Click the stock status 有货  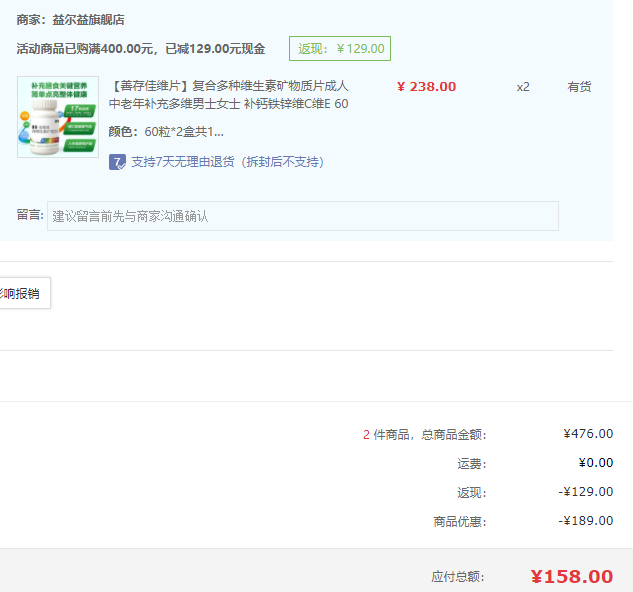click(579, 87)
